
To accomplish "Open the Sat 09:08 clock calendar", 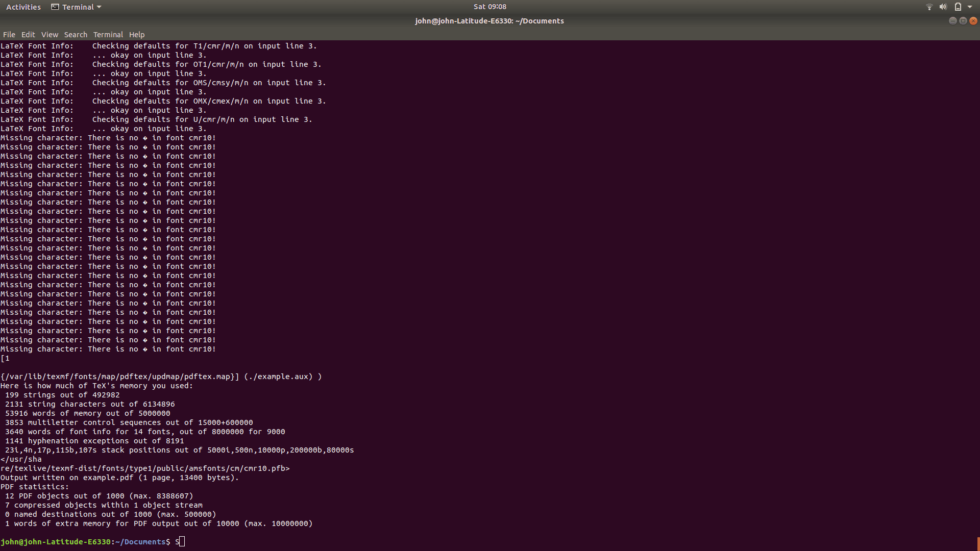I will (489, 7).
